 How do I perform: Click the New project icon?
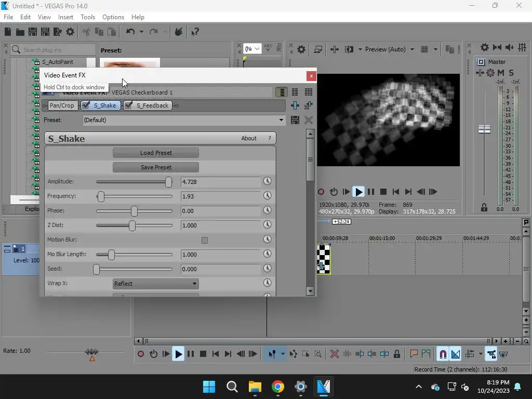coord(8,32)
